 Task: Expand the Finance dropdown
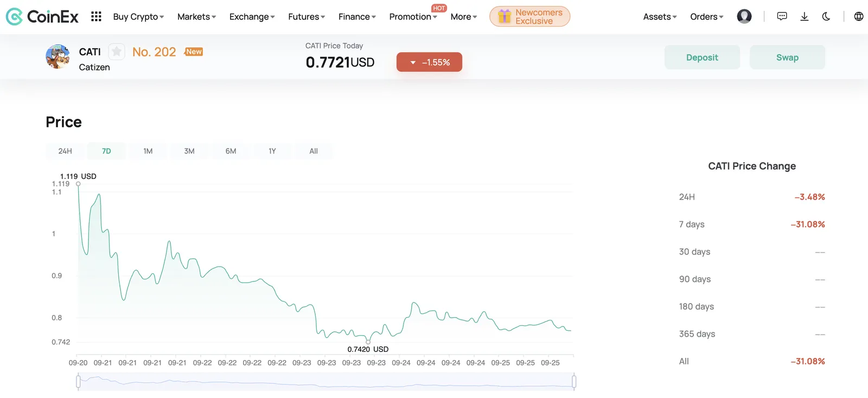coord(357,17)
